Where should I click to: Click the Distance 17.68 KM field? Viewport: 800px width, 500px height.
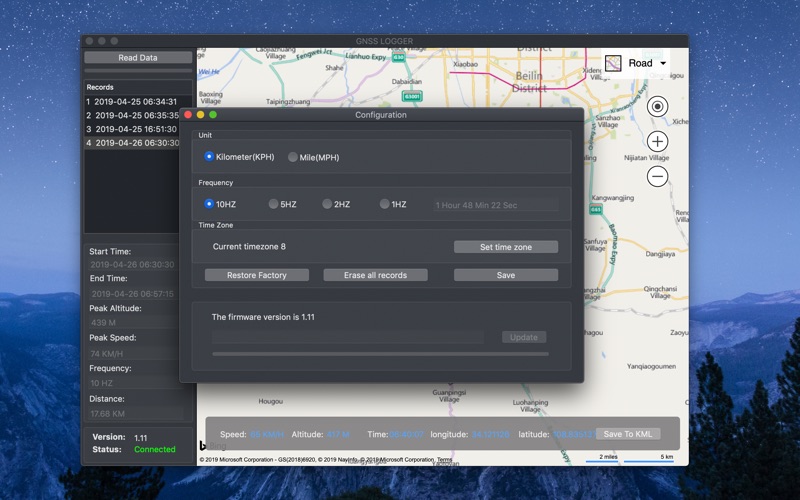(134, 414)
